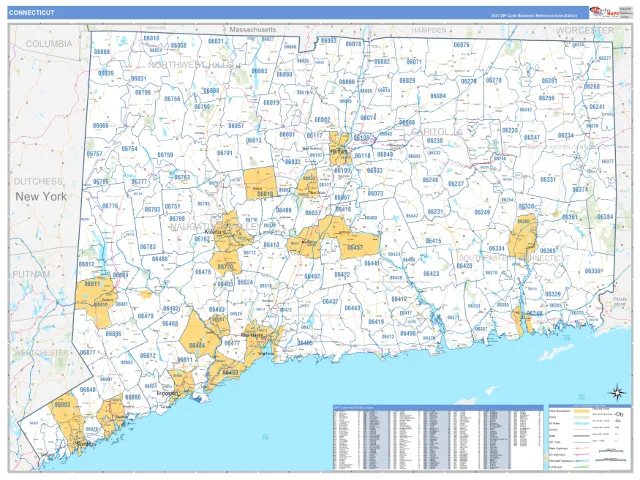The height and width of the screenshot is (480, 640).
Task: Click ZIP code 06237 label
Action: pyautogui.click(x=456, y=184)
